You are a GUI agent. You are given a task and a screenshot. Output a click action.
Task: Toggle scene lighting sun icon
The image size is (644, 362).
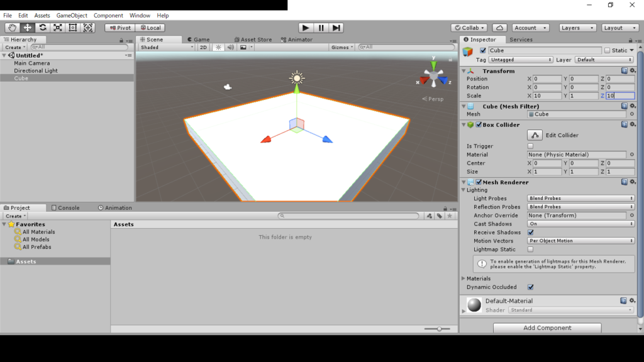[x=218, y=47]
